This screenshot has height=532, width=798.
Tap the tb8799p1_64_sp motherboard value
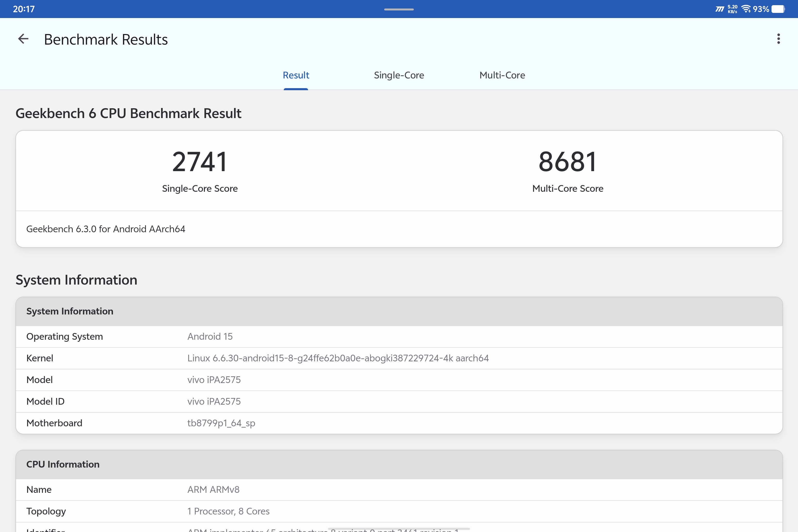point(221,423)
